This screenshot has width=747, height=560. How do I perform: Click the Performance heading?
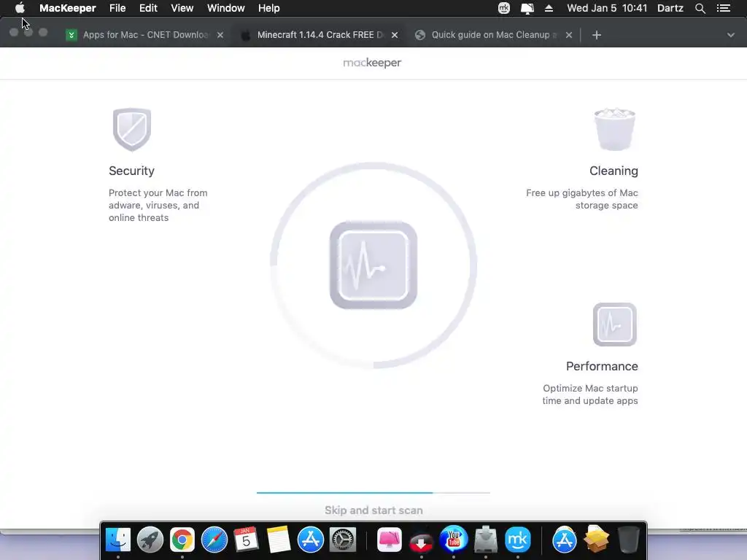pyautogui.click(x=602, y=366)
